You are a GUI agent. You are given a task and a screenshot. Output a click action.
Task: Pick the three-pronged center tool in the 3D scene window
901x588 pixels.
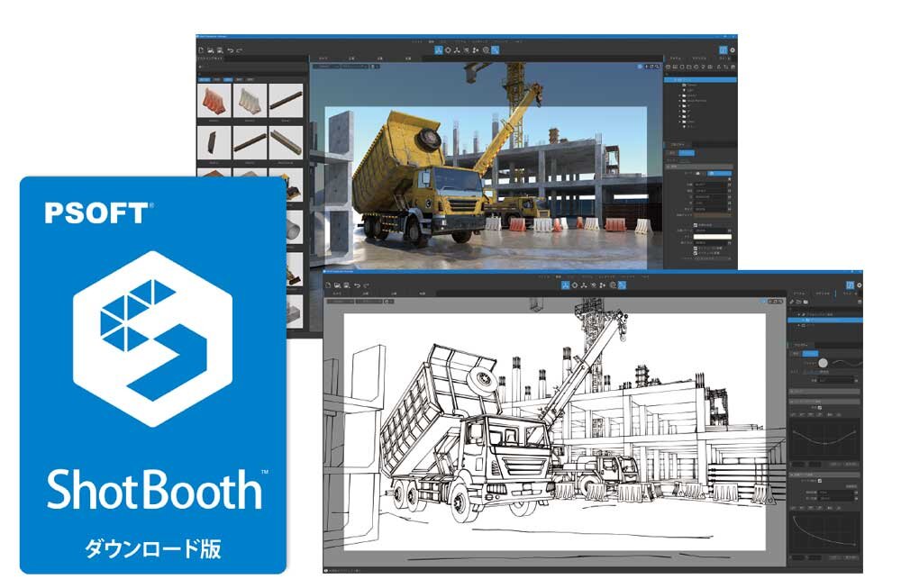[458, 50]
